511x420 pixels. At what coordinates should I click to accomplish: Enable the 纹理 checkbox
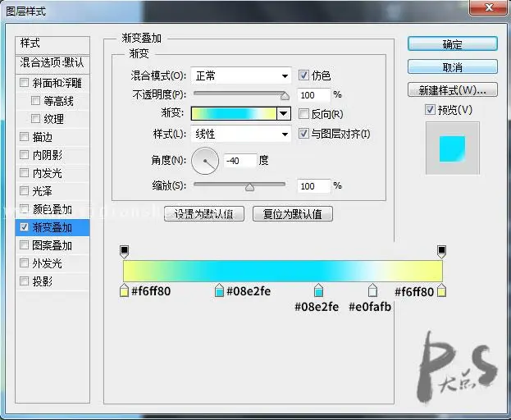(x=35, y=118)
